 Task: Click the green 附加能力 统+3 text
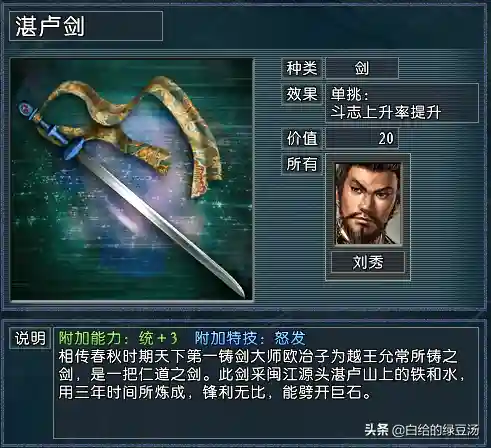[x=118, y=338]
